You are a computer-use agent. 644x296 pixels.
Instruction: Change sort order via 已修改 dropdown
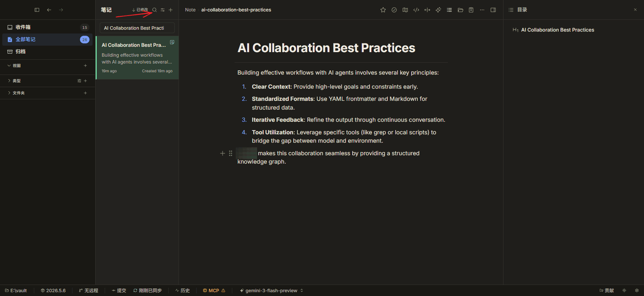(x=140, y=10)
